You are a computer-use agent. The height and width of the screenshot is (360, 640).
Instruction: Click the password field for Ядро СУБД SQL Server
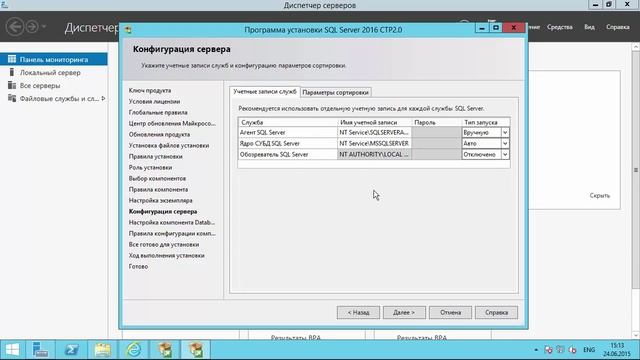(436, 143)
